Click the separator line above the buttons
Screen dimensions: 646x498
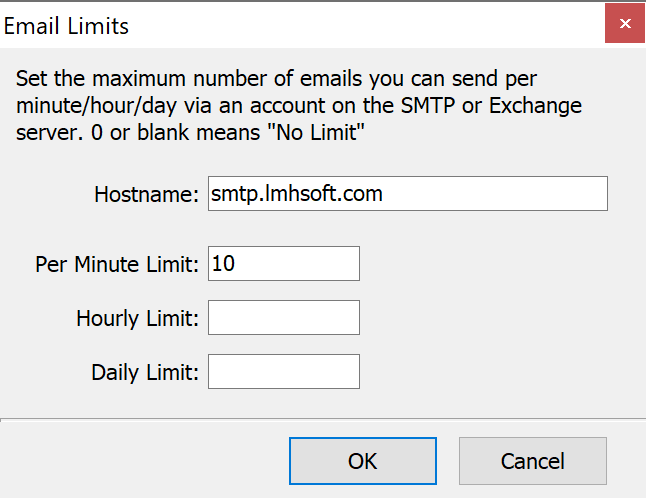coord(323,419)
